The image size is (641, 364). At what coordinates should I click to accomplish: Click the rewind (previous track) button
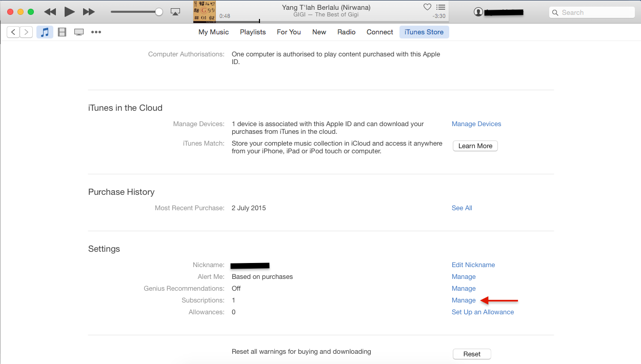click(x=50, y=12)
